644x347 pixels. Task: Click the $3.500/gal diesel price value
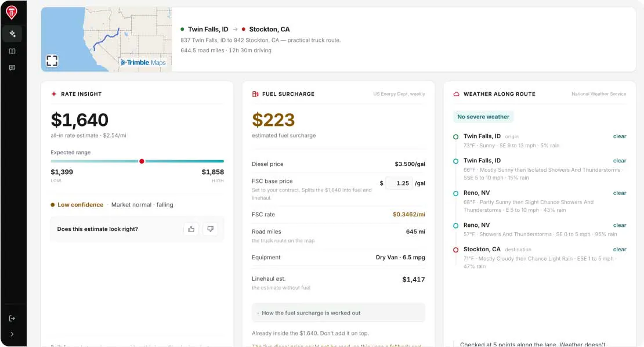[x=410, y=164]
